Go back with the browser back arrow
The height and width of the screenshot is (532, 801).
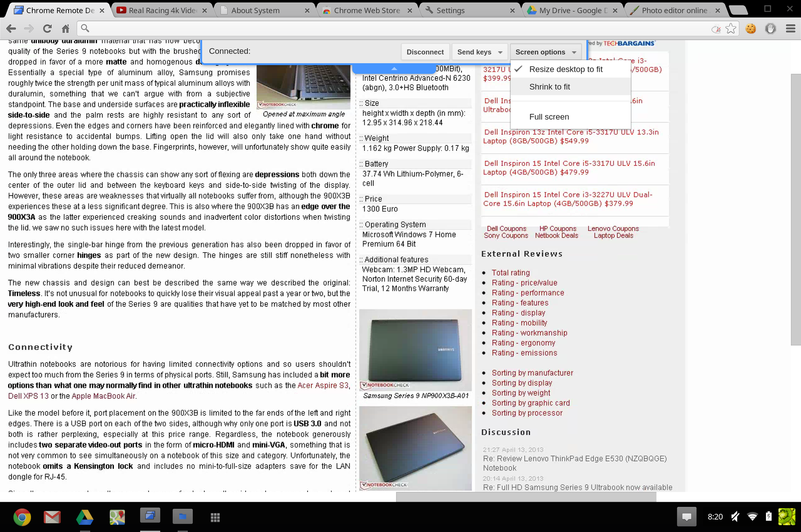(x=11, y=29)
